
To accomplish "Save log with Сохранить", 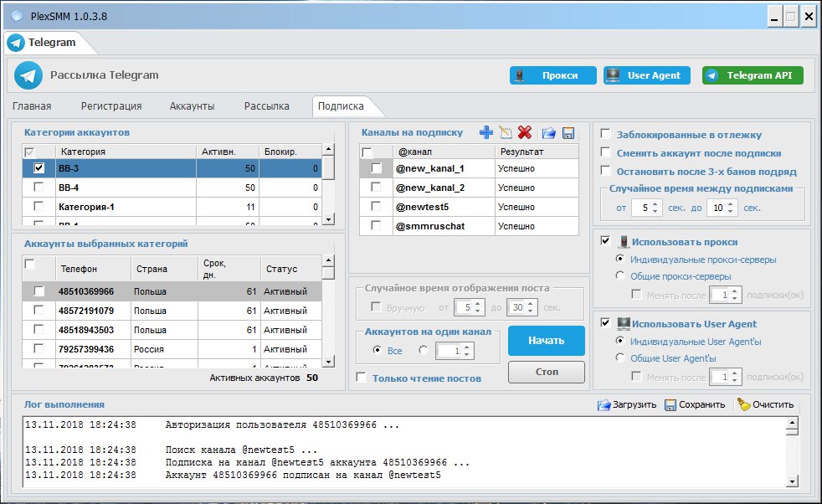I will click(x=695, y=404).
